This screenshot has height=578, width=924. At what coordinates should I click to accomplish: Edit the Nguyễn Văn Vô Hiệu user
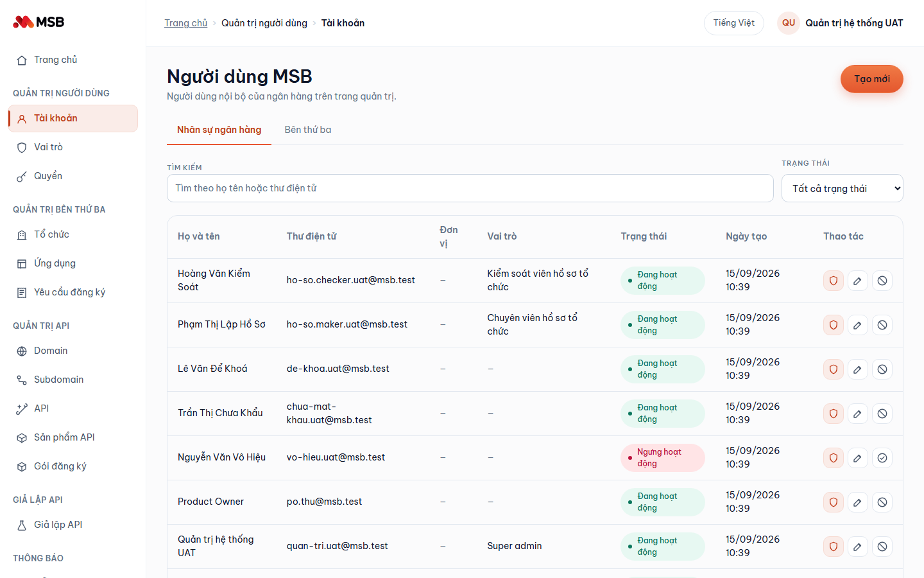[x=858, y=458]
